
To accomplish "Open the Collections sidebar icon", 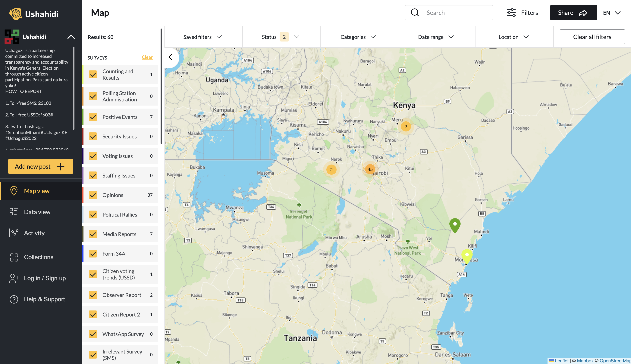I will pyautogui.click(x=14, y=257).
